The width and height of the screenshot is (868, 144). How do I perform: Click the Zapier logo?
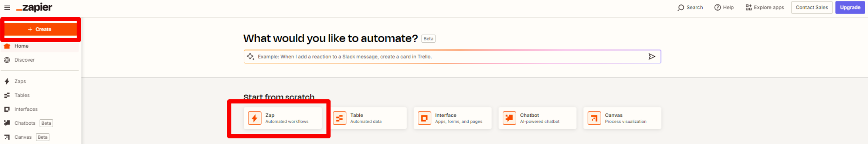coord(34,7)
